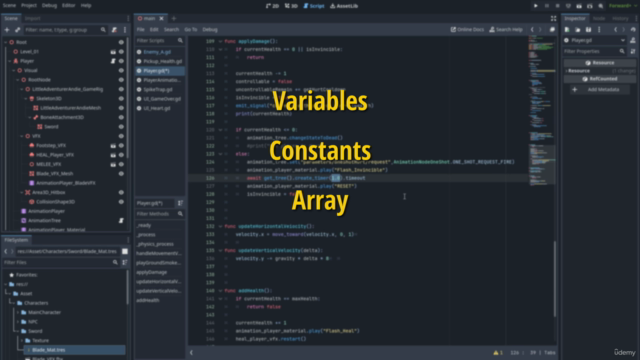Screen dimensions: 640x360
Task: Click the script icon on Player node
Action: tap(113, 61)
